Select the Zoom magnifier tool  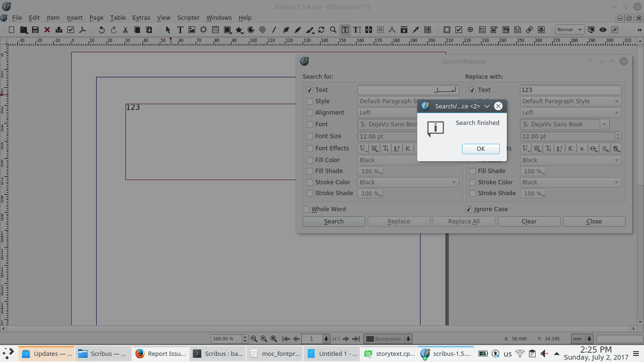click(x=333, y=30)
